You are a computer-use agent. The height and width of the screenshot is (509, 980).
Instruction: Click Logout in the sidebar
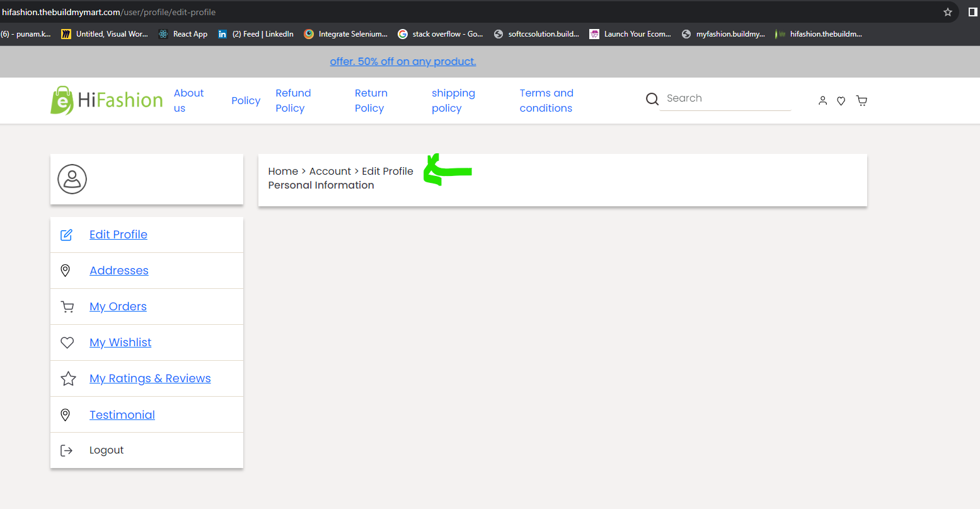(x=107, y=450)
